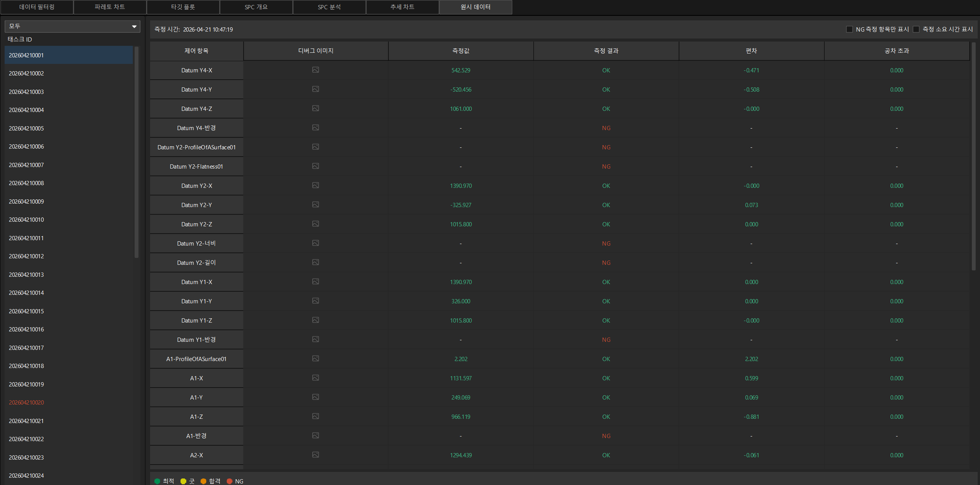Open the SPC 분석 tab
Viewport: 980px width, 485px height.
click(x=329, y=7)
